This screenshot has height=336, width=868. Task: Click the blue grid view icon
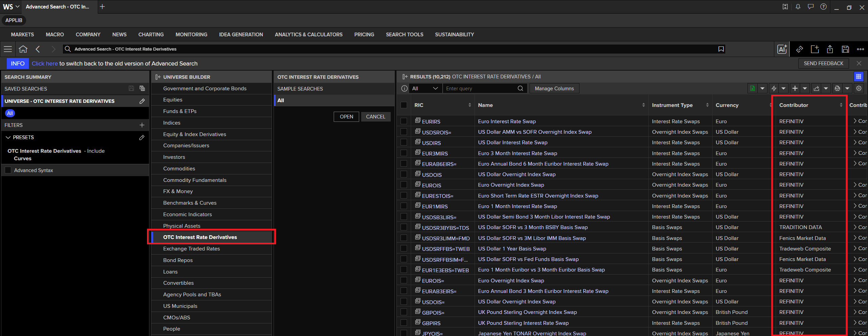pyautogui.click(x=858, y=77)
